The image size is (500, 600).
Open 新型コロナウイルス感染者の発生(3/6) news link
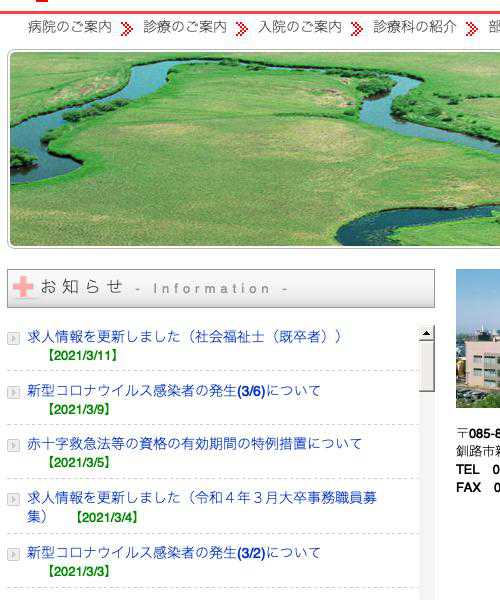[174, 391]
